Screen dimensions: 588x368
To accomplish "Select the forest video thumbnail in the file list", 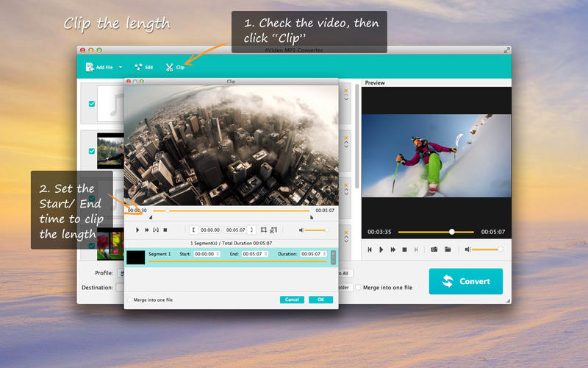I will tap(111, 151).
